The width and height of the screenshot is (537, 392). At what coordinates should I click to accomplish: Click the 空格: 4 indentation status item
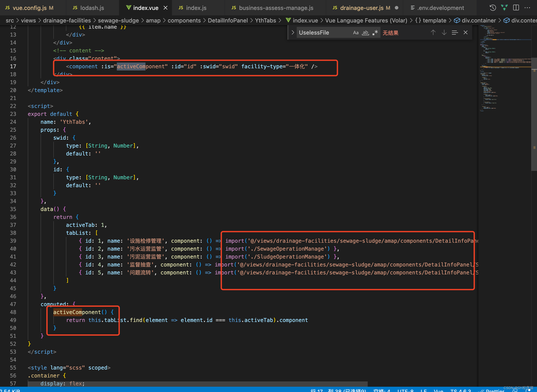(382, 390)
